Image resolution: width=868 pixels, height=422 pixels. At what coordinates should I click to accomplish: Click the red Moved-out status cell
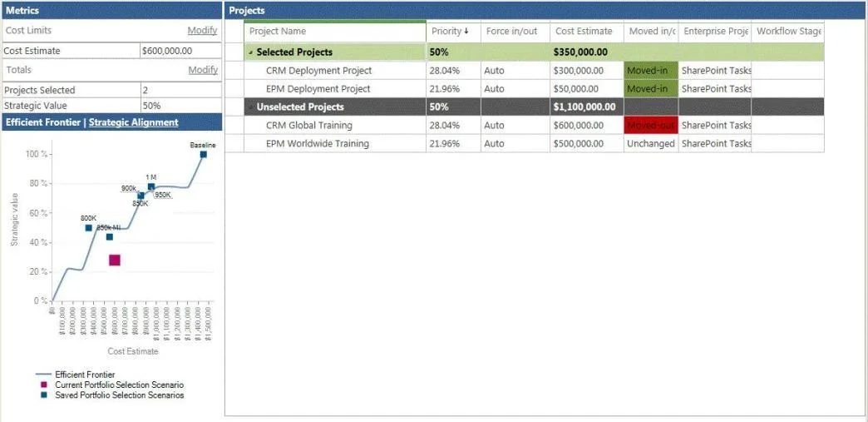[651, 126]
